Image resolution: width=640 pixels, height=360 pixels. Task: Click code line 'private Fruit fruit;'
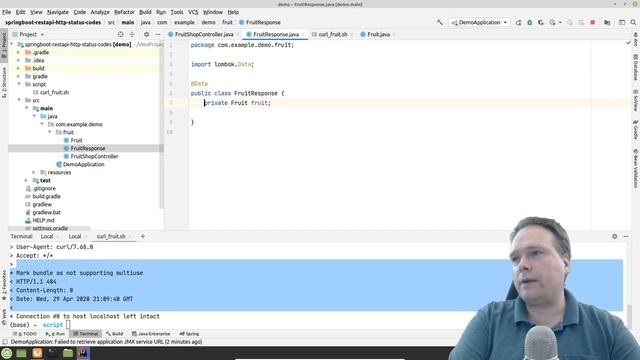(x=237, y=103)
